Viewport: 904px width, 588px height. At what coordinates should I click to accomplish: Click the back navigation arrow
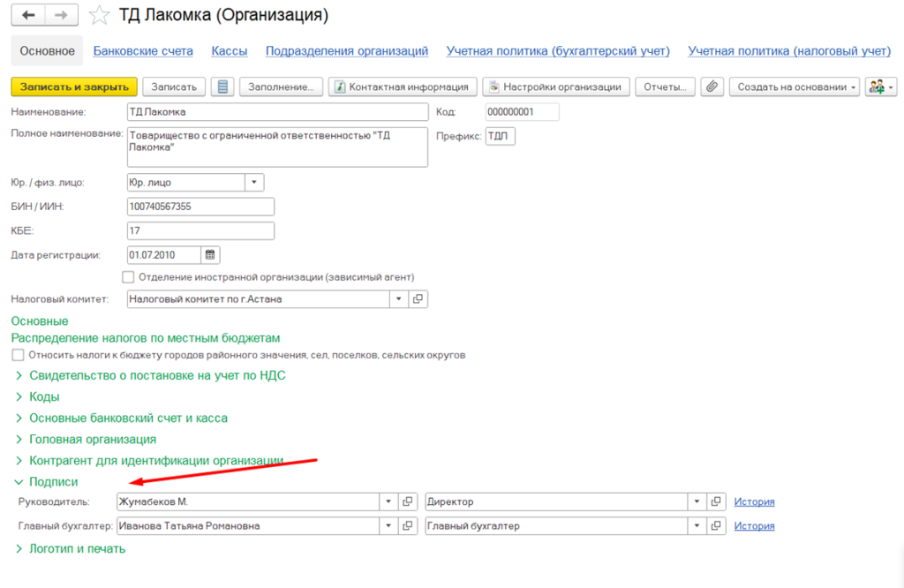(29, 15)
